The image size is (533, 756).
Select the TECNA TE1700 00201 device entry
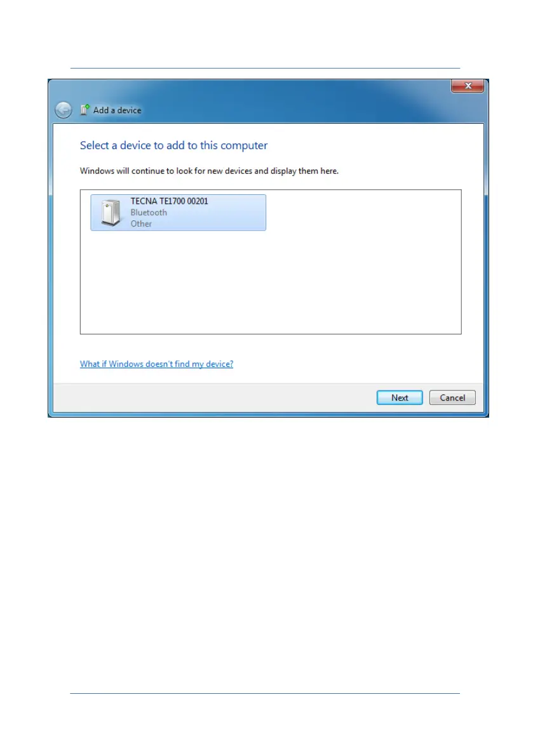click(178, 213)
